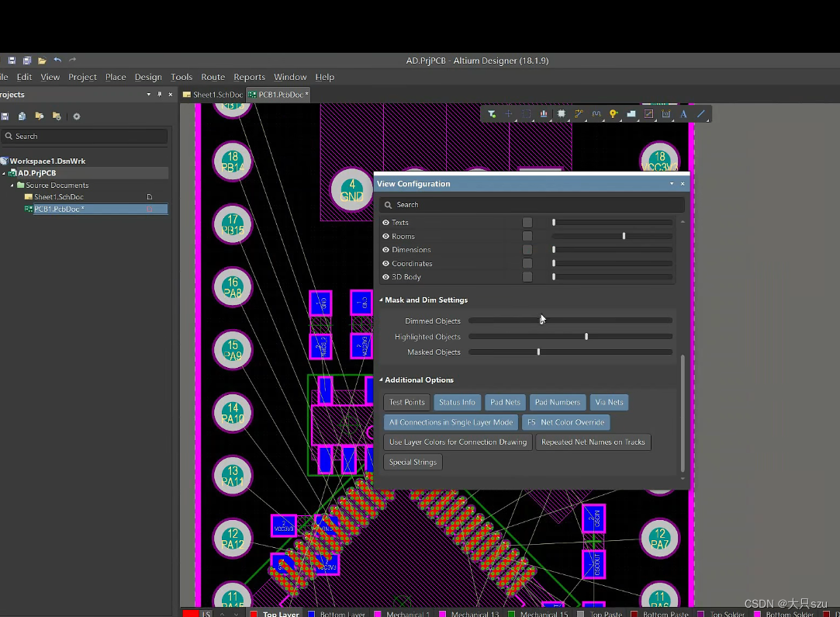Screen dimensions: 840x617
Task: Collapse the Additional Options section
Action: [382, 380]
